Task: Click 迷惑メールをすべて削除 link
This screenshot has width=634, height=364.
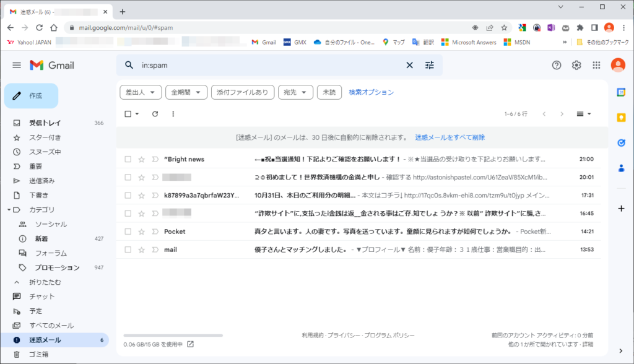Action: click(x=449, y=137)
